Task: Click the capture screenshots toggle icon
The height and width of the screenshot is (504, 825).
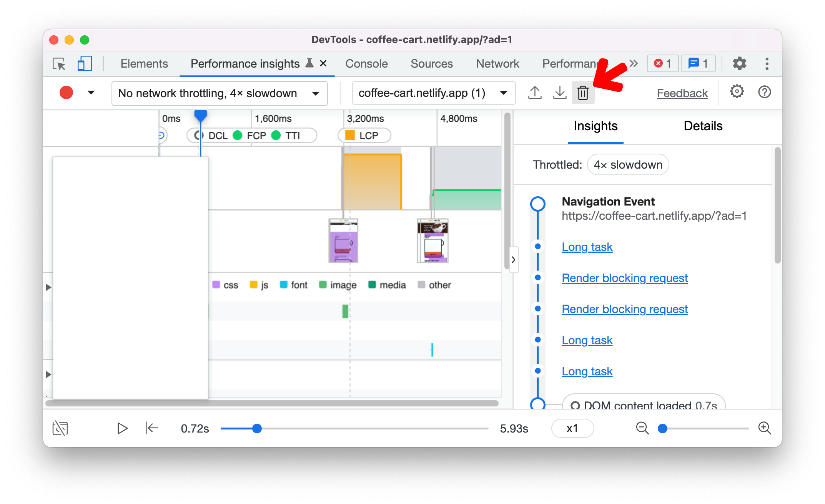Action: 61,428
